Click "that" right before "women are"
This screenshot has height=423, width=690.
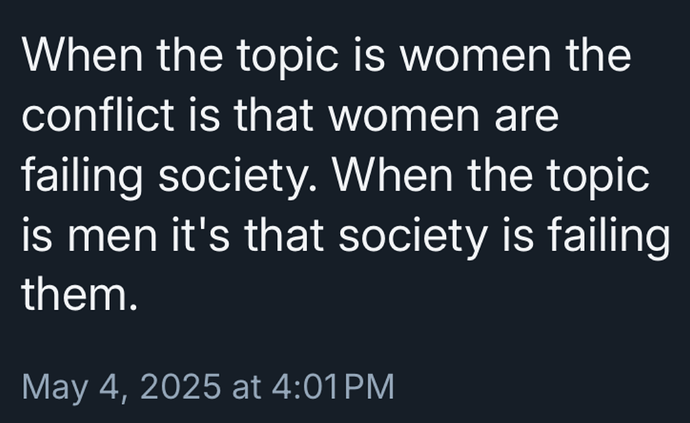click(274, 115)
